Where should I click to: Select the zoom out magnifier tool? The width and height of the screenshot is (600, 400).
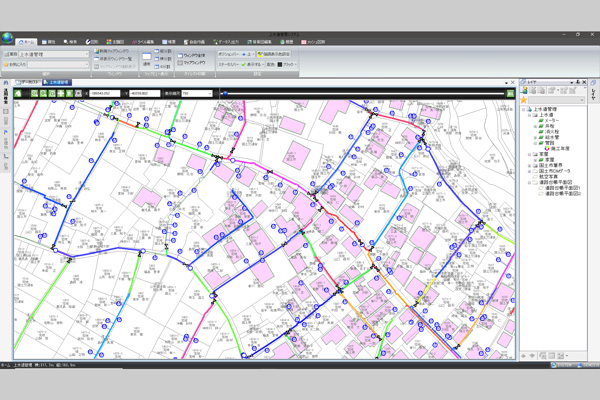click(x=43, y=93)
